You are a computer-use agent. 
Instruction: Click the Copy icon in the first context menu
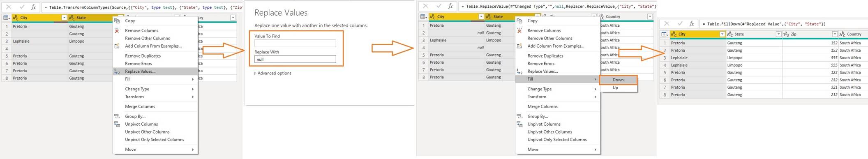tap(117, 21)
